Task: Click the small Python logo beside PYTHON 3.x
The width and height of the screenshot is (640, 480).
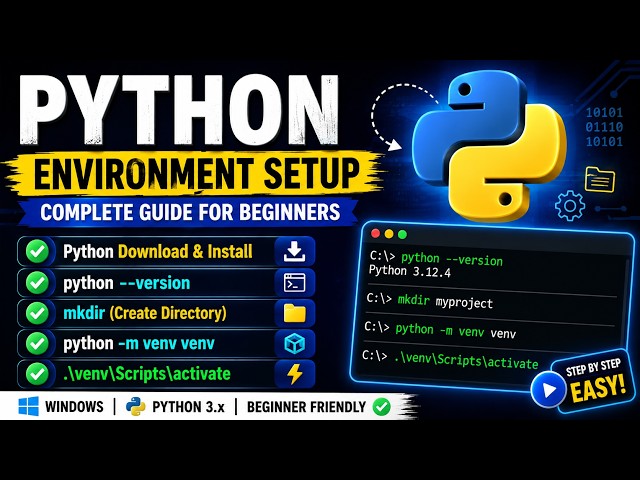Action: pos(136,407)
